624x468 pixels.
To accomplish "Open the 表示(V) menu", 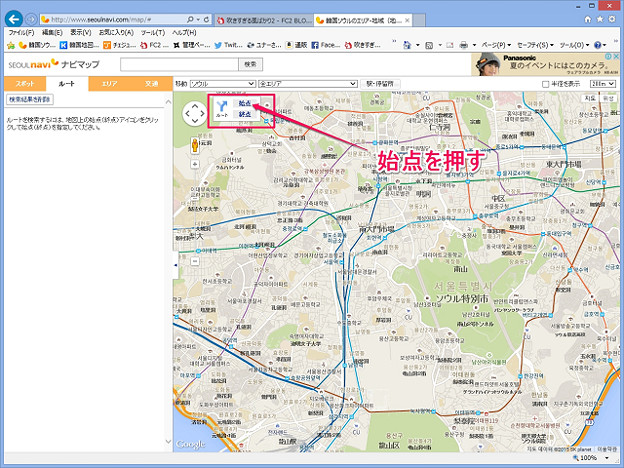I will click(x=81, y=33).
